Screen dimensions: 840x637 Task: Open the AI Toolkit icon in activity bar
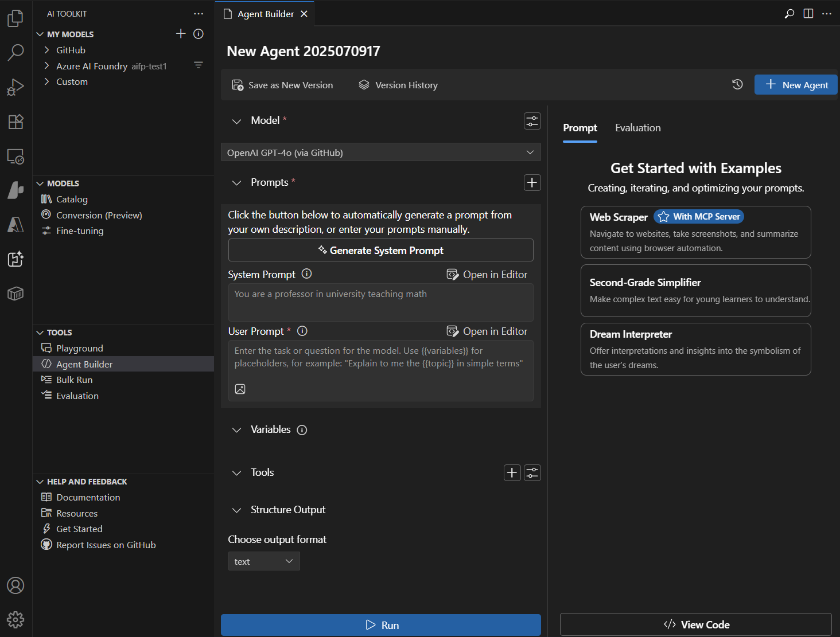point(15,259)
